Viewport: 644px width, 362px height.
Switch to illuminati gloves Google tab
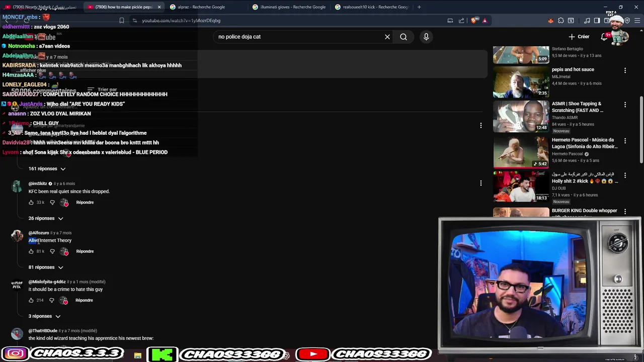289,7
